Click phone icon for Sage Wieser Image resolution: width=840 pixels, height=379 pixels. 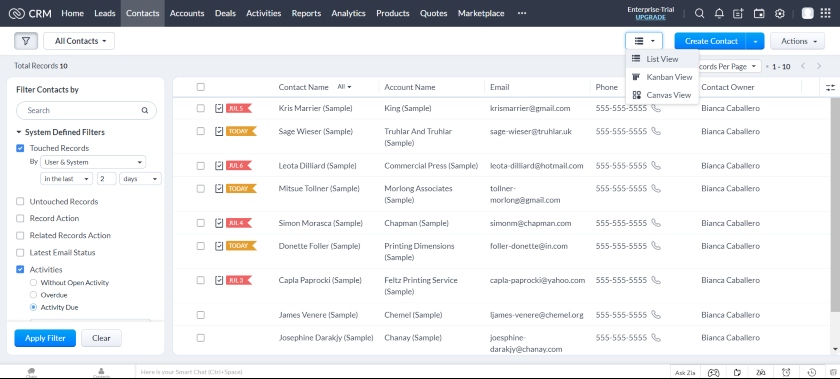click(x=656, y=131)
